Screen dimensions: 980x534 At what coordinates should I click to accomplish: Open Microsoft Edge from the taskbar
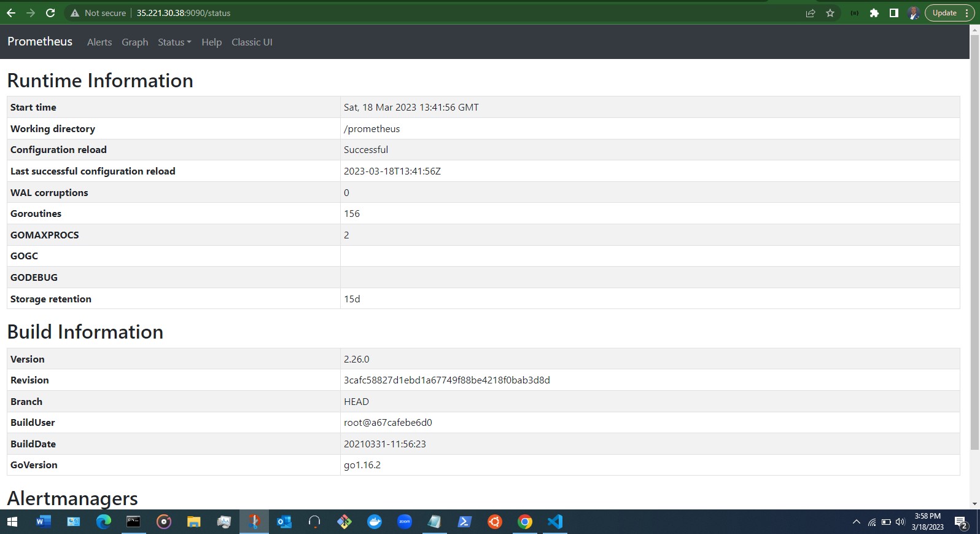pyautogui.click(x=104, y=522)
